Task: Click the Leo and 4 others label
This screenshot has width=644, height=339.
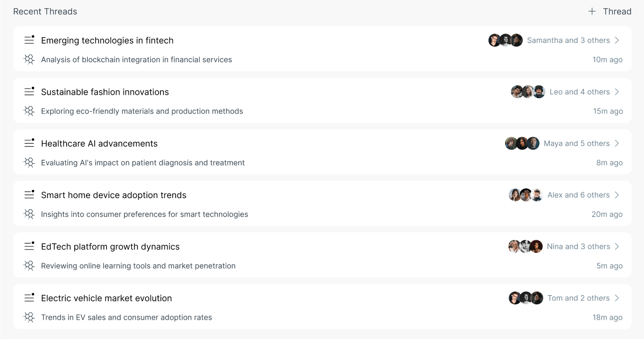Action: (x=580, y=92)
